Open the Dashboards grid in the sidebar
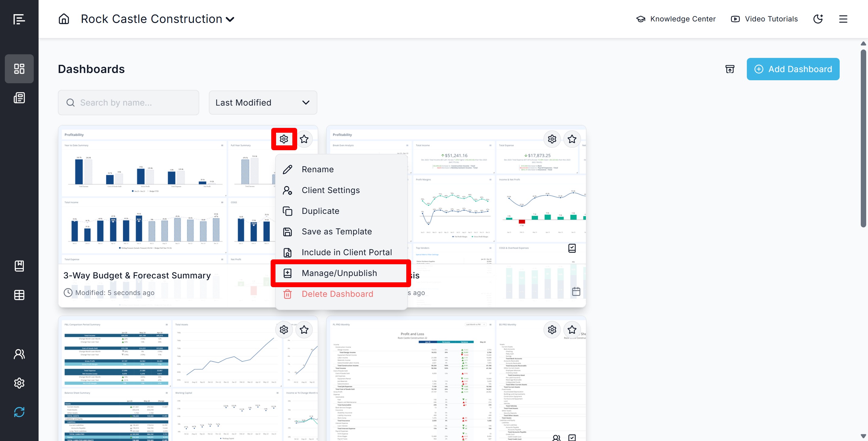This screenshot has width=868, height=441. (19, 69)
